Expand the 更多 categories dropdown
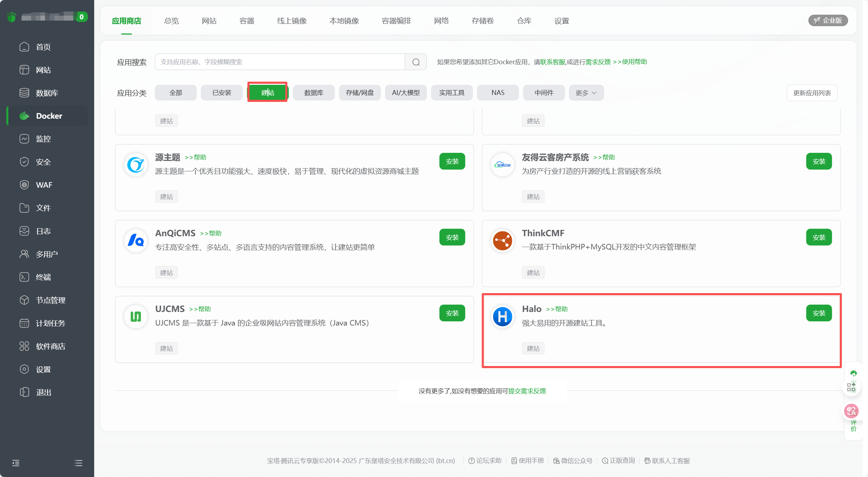Image resolution: width=868 pixels, height=477 pixels. [x=586, y=93]
